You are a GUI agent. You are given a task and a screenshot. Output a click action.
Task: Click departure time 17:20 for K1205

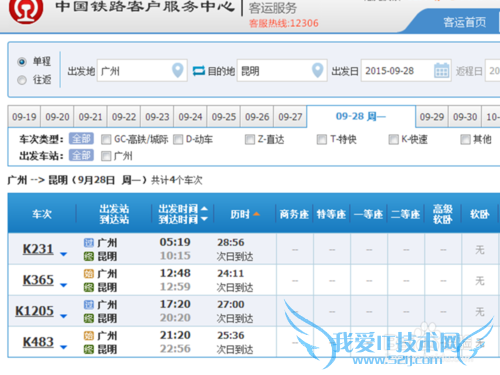(x=175, y=304)
